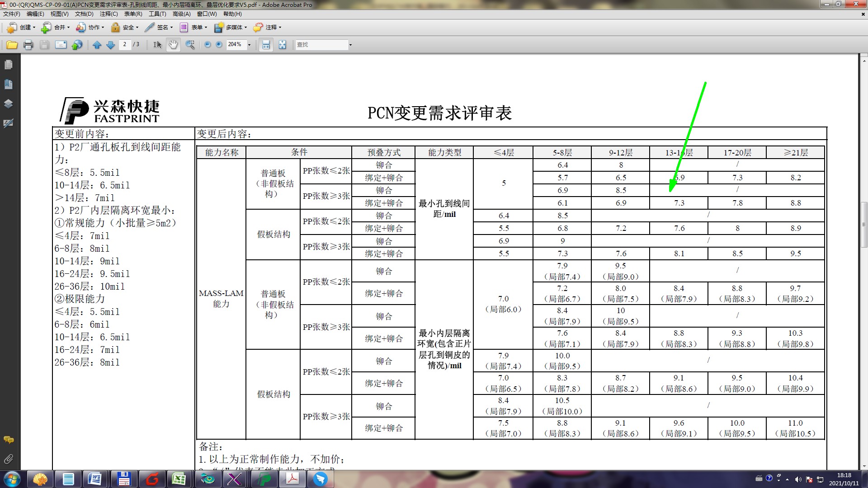Open the orange shell taskbar application
This screenshot has height=488, width=868.
40,479
